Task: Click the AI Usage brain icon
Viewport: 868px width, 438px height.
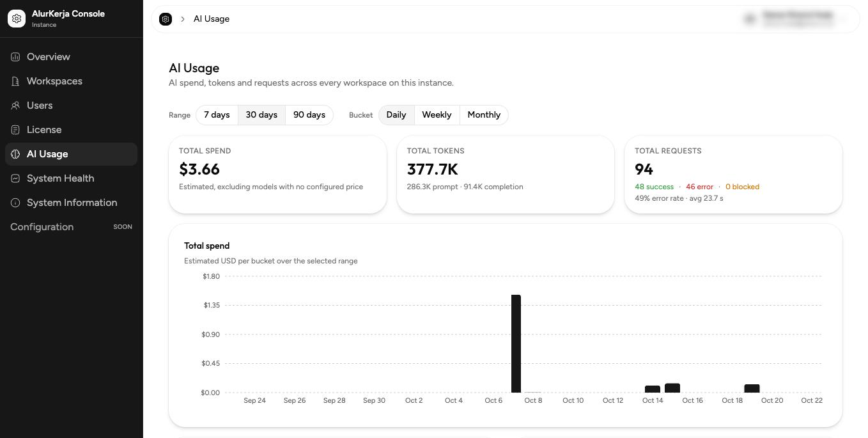Action: click(15, 154)
